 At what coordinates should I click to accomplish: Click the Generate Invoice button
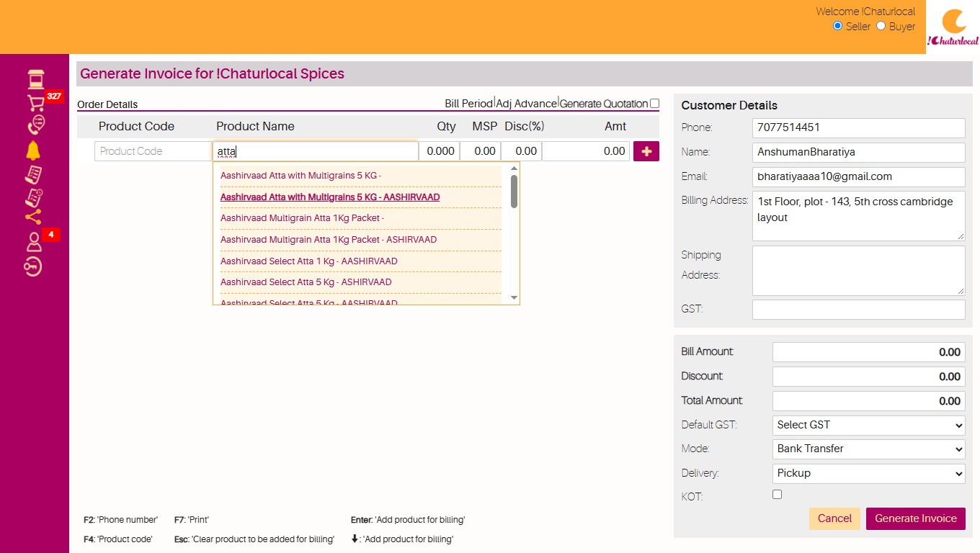click(x=915, y=518)
